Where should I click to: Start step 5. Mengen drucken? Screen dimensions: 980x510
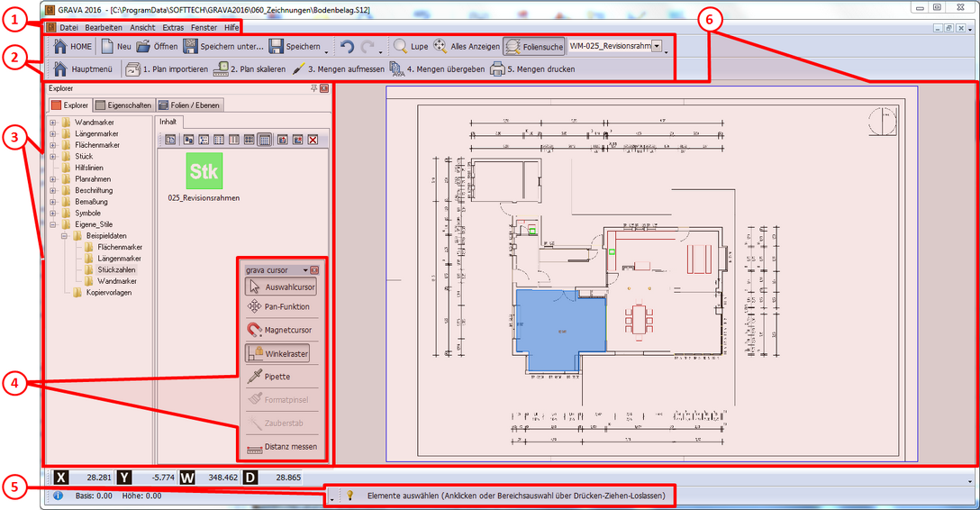click(532, 68)
